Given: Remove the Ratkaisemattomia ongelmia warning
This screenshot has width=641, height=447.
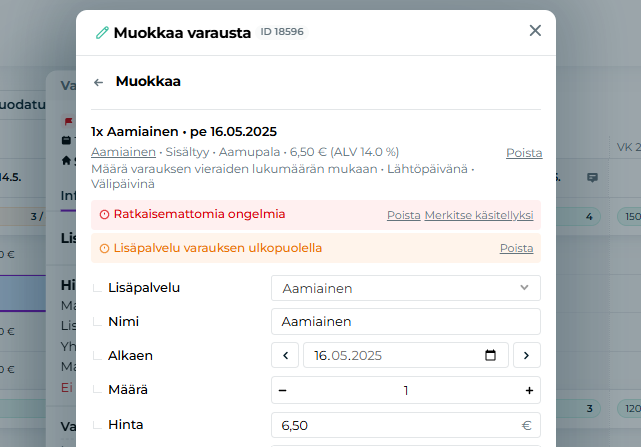Looking at the screenshot, I should (403, 215).
